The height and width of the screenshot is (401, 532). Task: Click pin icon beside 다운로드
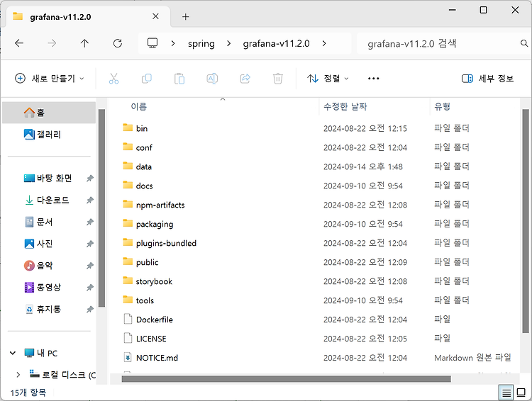(x=89, y=200)
